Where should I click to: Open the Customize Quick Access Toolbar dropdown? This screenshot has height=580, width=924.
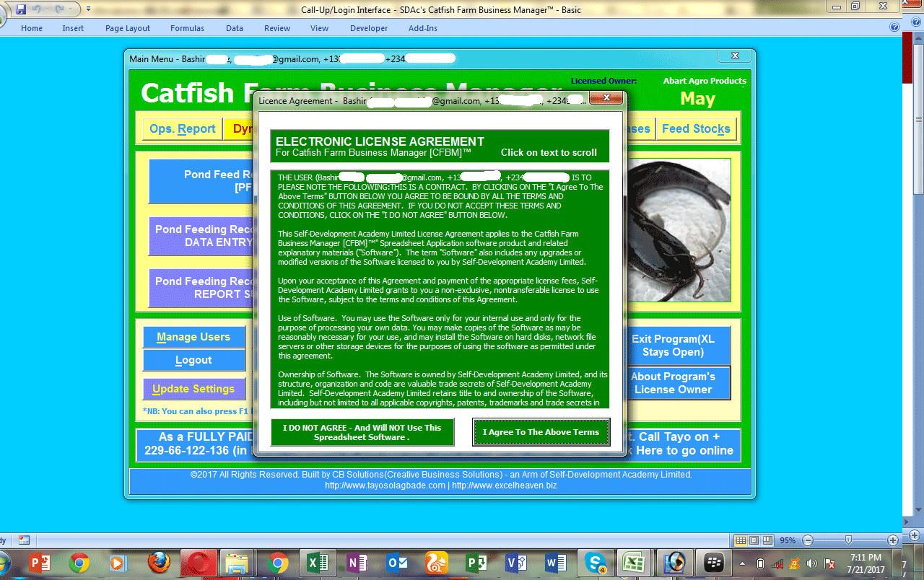coord(88,9)
